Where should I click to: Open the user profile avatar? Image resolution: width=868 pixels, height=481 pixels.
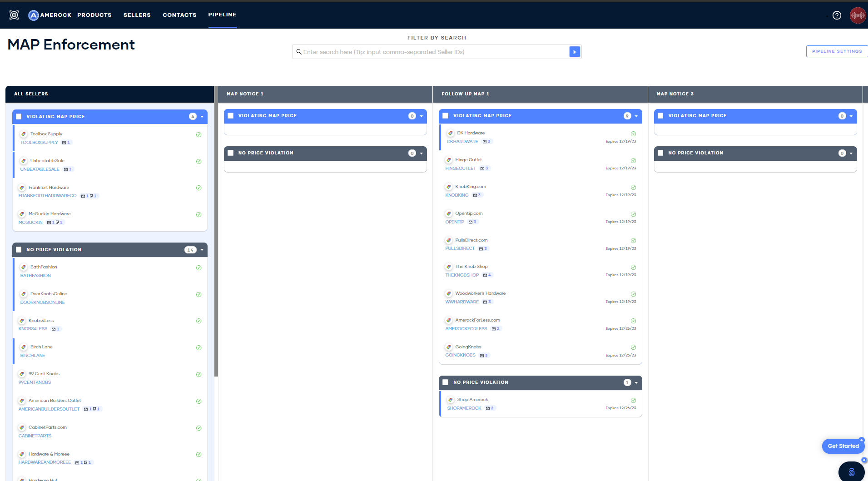coord(857,15)
